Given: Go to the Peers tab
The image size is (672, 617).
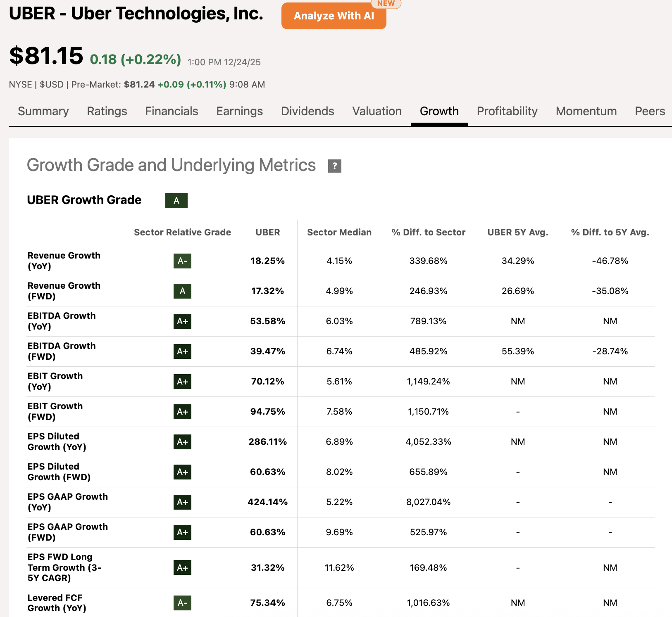Looking at the screenshot, I should coord(650,111).
